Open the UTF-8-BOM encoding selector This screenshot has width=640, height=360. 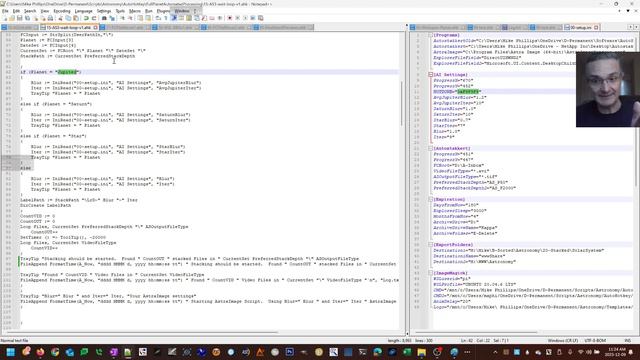pos(595,340)
